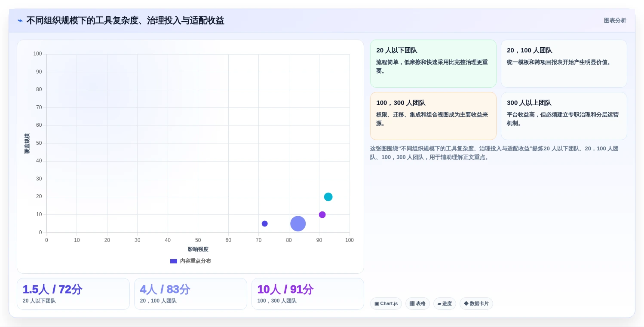This screenshot has height=327, width=644.
Task: Click the chart title 不同组织规模下的工具复杂度
Action: click(x=125, y=21)
